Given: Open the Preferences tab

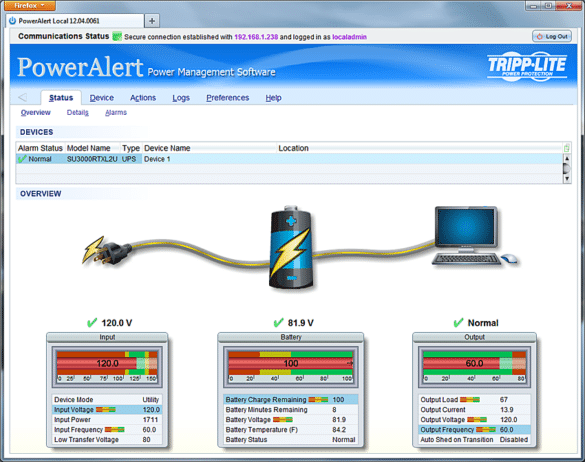Looking at the screenshot, I should [x=228, y=98].
